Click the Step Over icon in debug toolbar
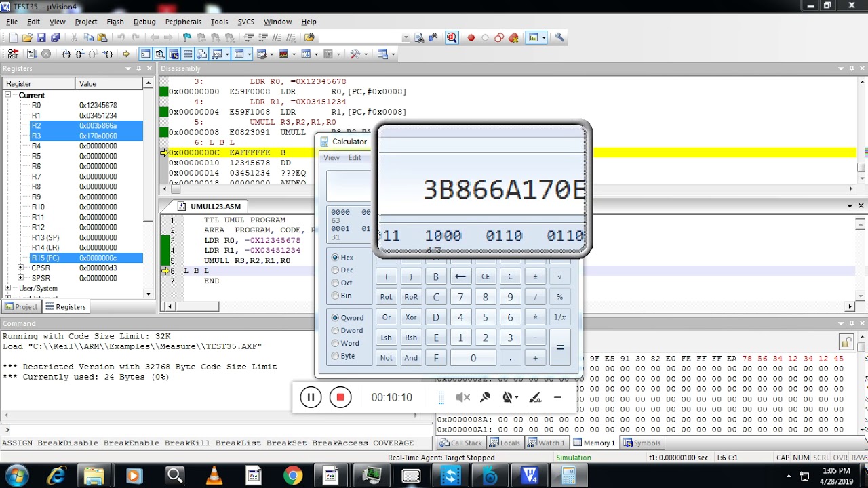This screenshot has width=868, height=488. pos(79,54)
